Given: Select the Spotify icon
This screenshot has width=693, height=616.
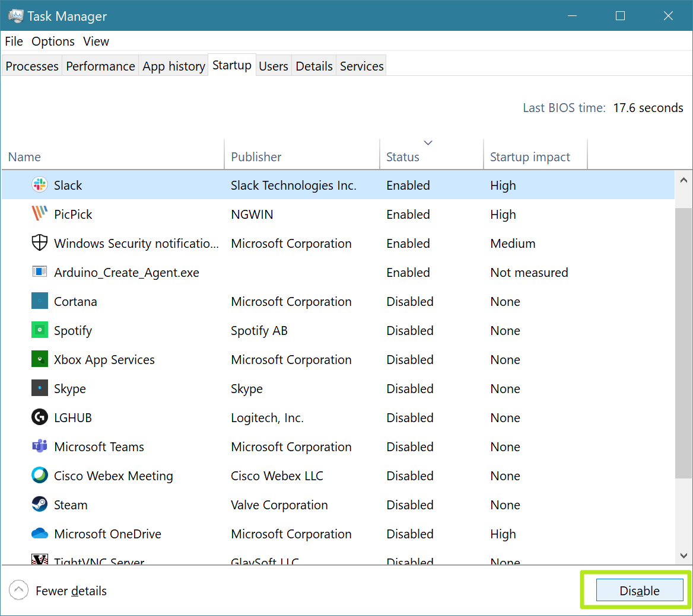Looking at the screenshot, I should coord(39,330).
